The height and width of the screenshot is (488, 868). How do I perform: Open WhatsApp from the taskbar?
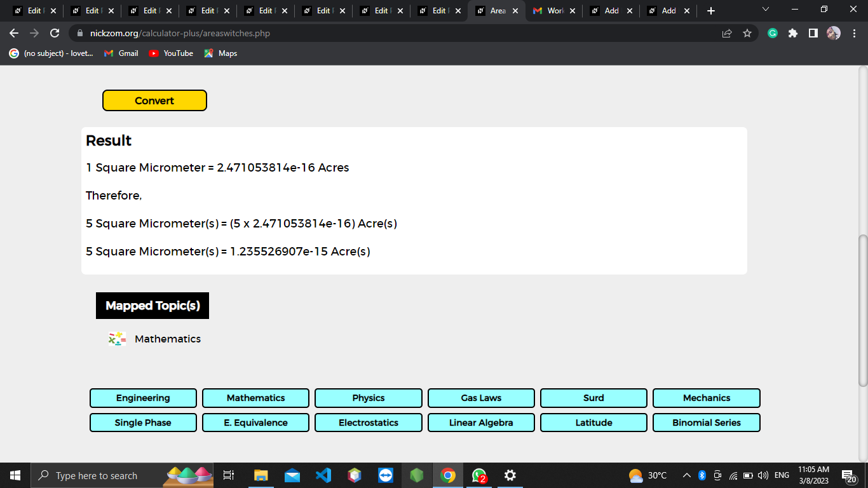(479, 475)
